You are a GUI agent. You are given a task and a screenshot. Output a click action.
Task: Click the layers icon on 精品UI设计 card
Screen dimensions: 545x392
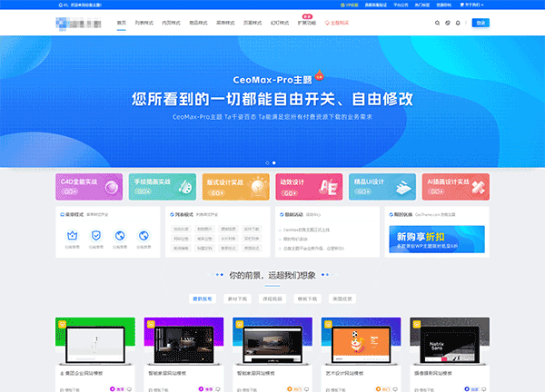(x=403, y=188)
